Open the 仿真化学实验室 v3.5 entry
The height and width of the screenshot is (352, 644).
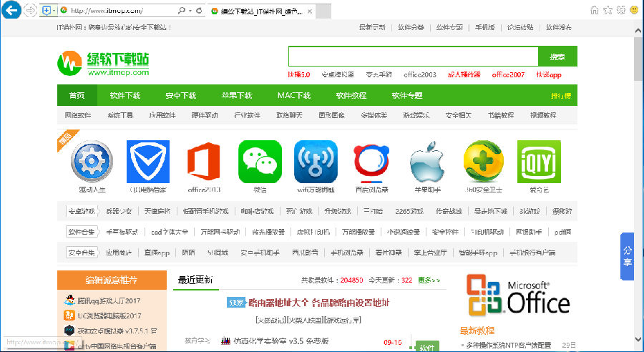(x=281, y=341)
